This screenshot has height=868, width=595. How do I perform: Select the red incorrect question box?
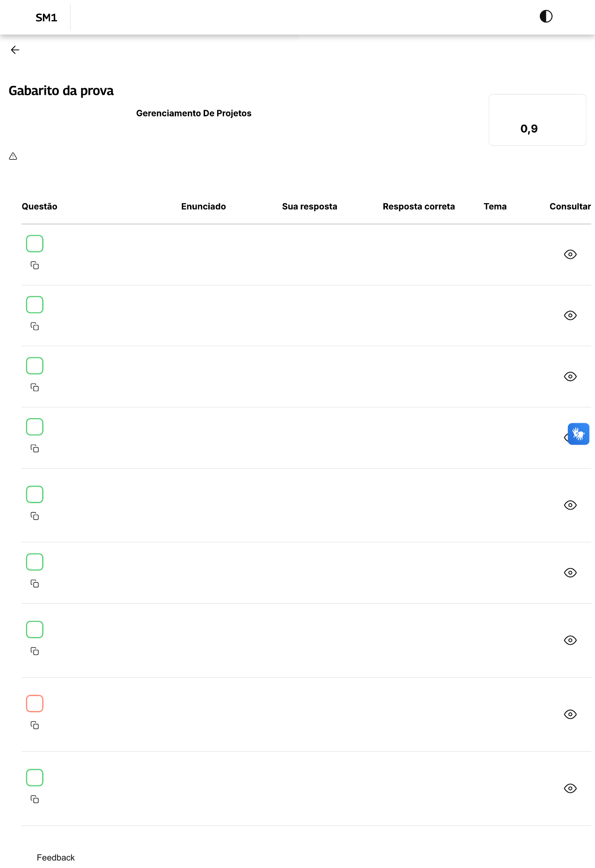click(x=35, y=704)
